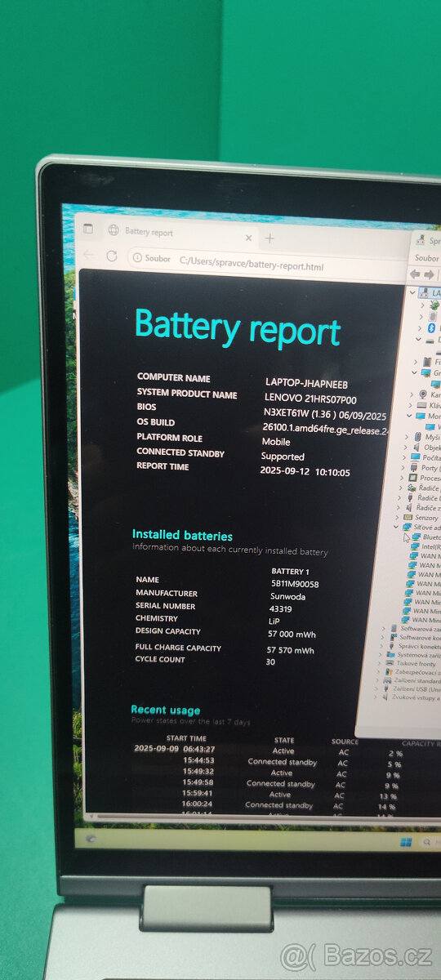This screenshot has height=980, width=441.
Task: Expand the Bluetooth category in device tree
Action: point(420,328)
